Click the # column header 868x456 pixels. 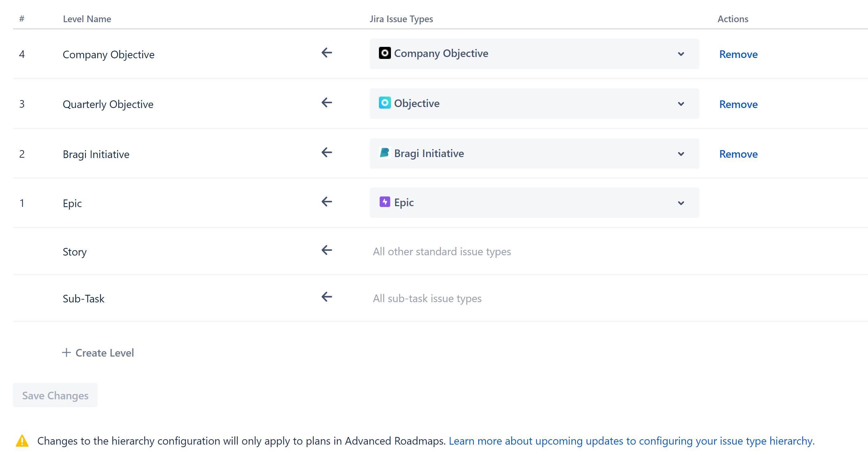coord(22,19)
